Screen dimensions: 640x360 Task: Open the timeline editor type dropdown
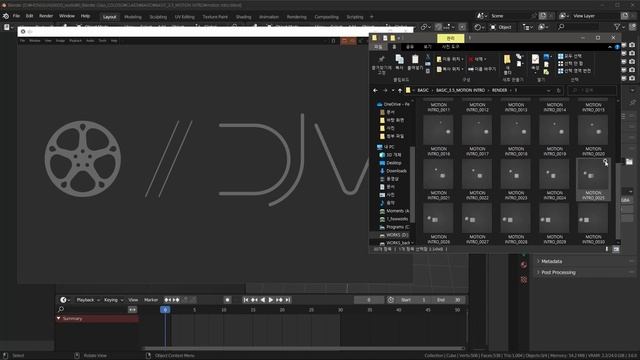click(x=65, y=300)
